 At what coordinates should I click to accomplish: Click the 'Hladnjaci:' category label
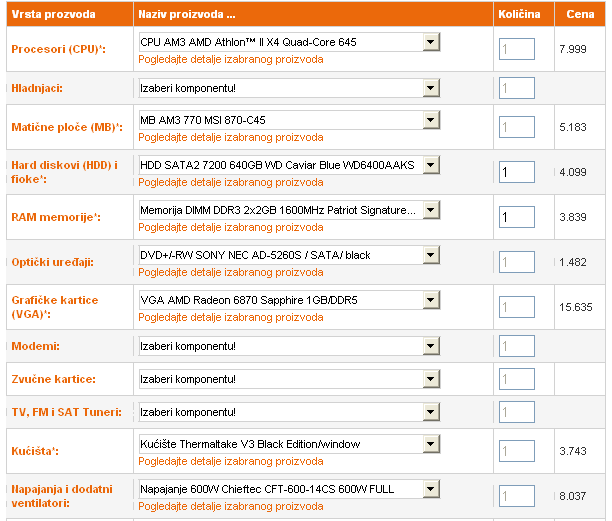coord(37,88)
